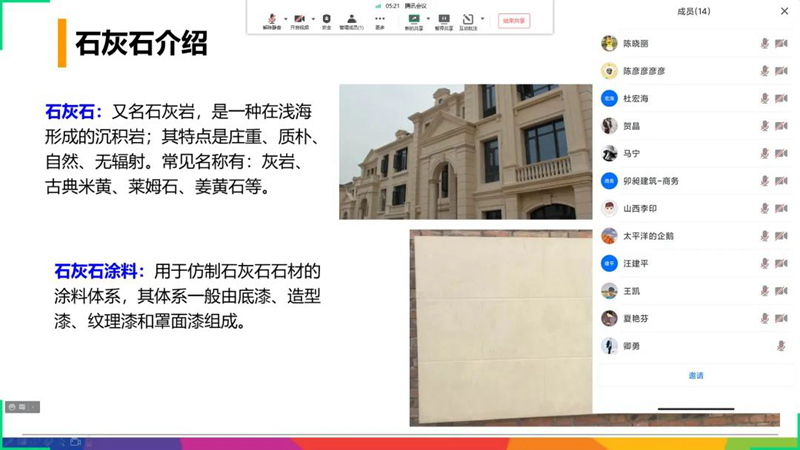
Task: Open the 安全 security shield icon
Action: point(327,19)
